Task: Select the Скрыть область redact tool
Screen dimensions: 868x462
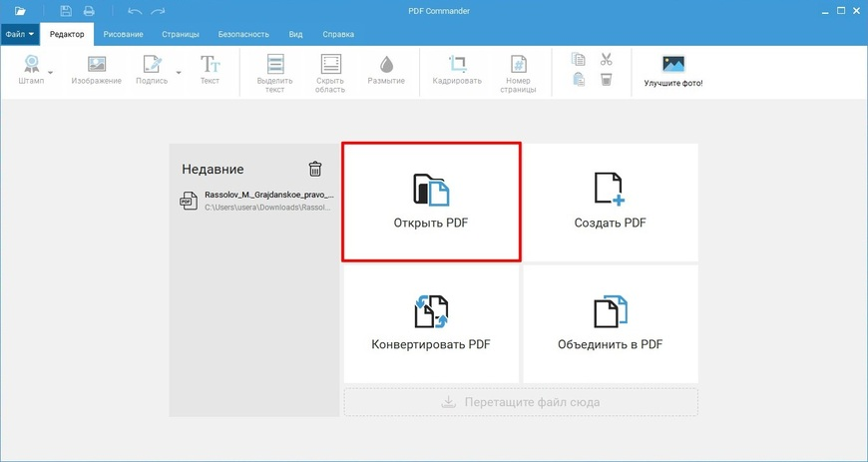Action: point(330,74)
